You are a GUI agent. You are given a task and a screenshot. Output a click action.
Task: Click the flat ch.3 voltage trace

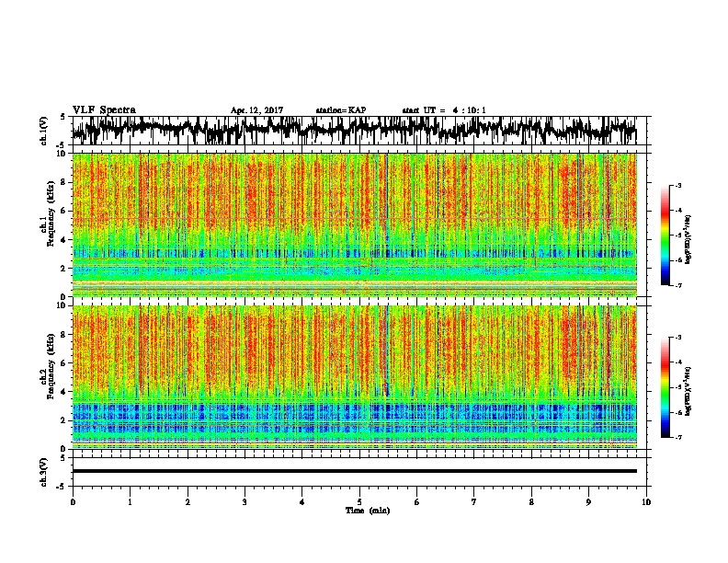pos(354,471)
